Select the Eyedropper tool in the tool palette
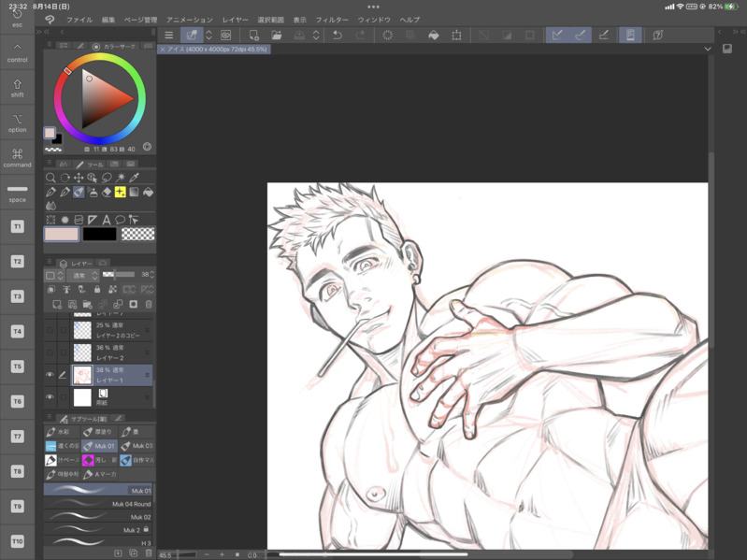The height and width of the screenshot is (560, 747). 135,178
